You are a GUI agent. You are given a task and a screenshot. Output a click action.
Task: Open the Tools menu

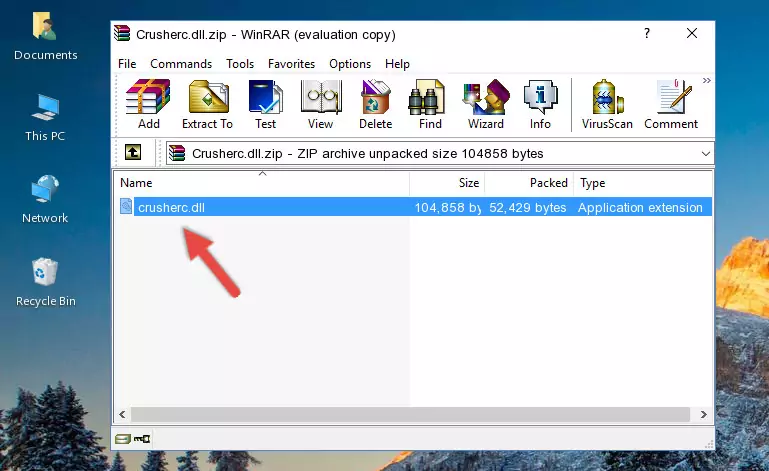pyautogui.click(x=240, y=64)
